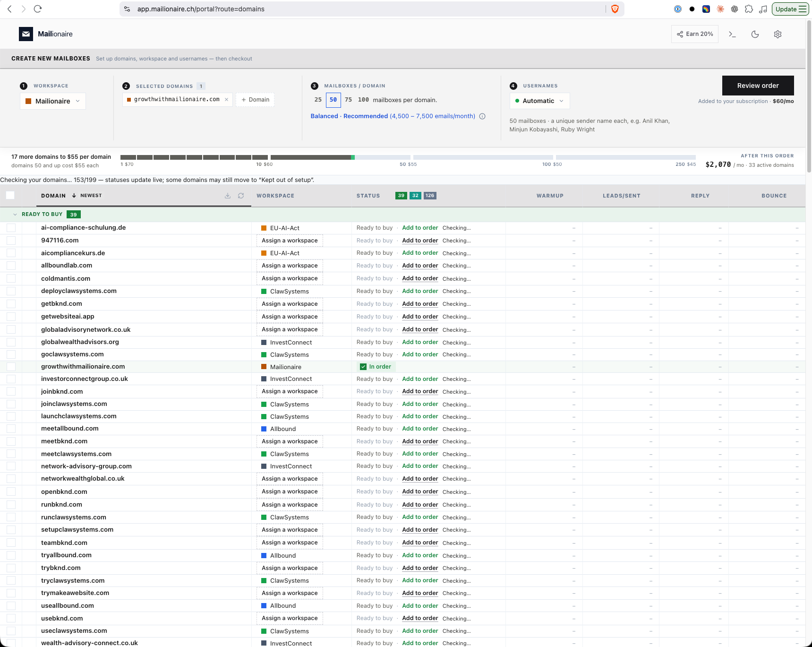Click site info icon in address bar
The image size is (812, 647).
[x=127, y=9]
